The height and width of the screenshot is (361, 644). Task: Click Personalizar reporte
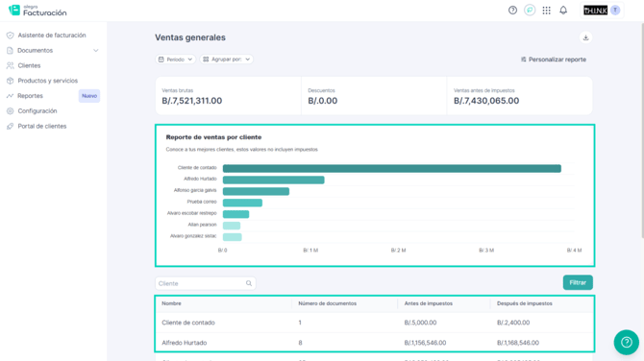(x=554, y=60)
